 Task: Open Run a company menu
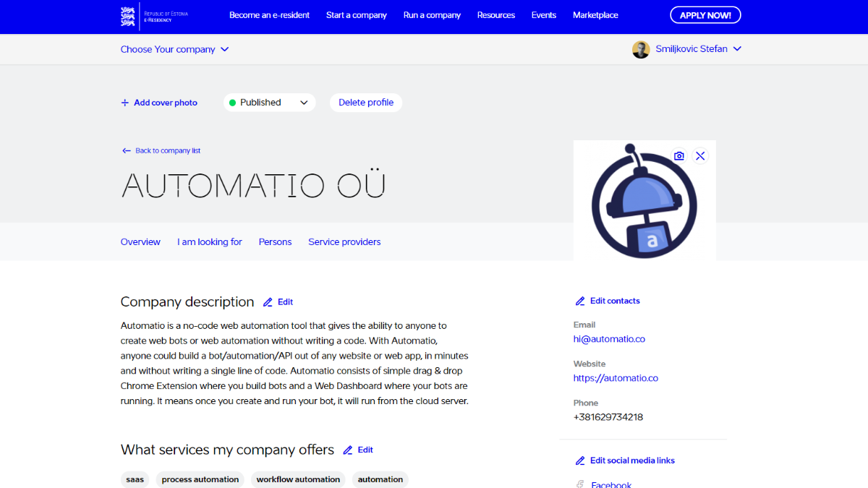tap(432, 15)
